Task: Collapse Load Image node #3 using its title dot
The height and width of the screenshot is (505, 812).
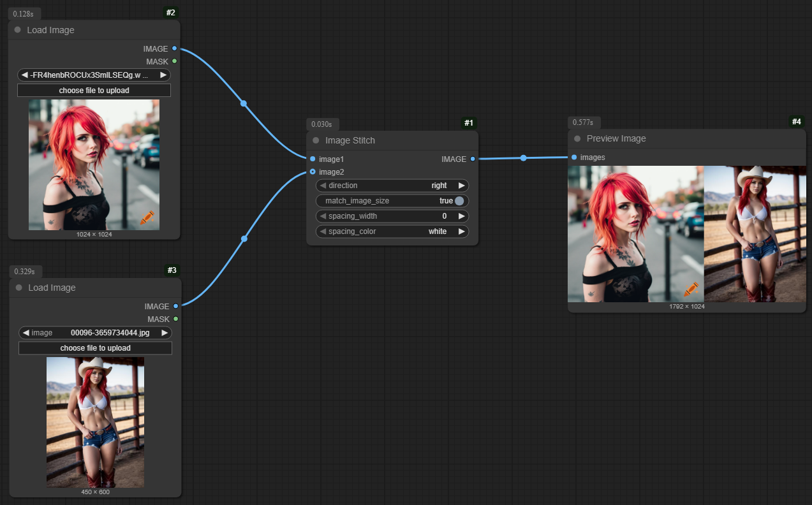Action: point(19,288)
